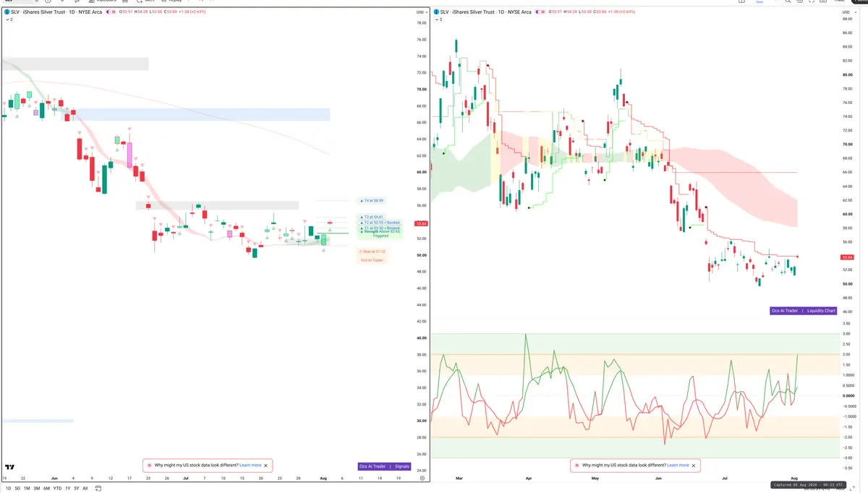Click the T4 at 56.59 target label
The image size is (868, 493).
[373, 200]
